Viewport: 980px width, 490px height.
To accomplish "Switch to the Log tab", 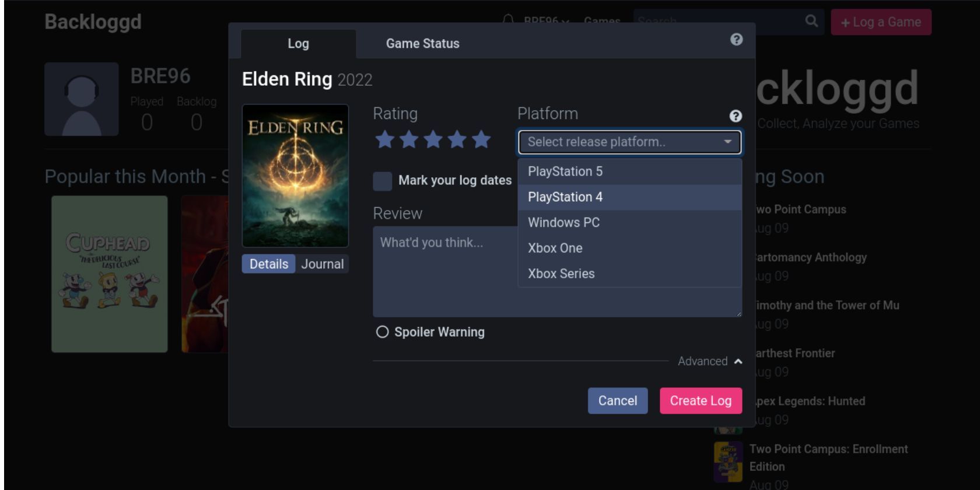I will point(298,44).
